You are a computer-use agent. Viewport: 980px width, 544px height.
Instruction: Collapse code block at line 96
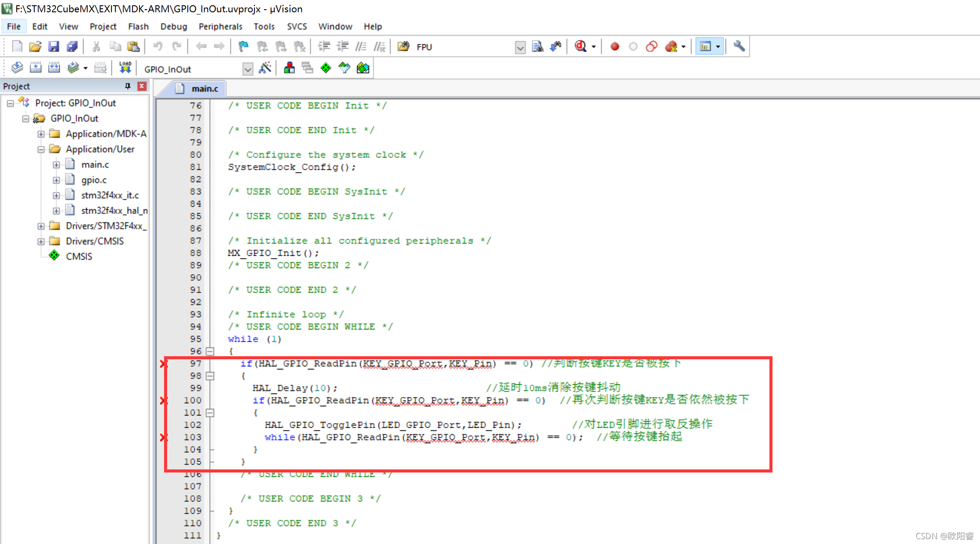(x=210, y=351)
